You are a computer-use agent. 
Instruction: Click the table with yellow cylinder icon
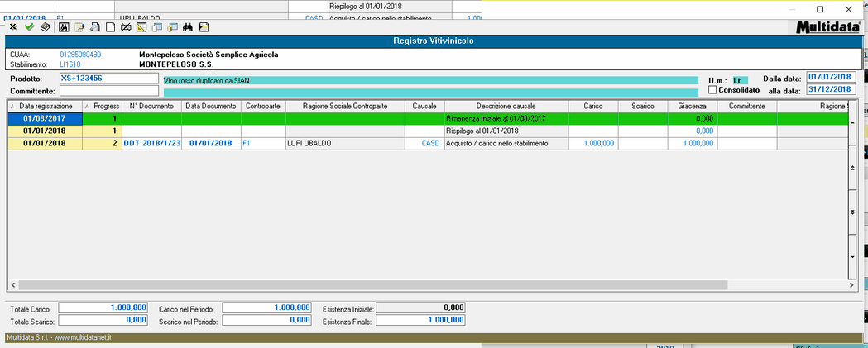(172, 27)
